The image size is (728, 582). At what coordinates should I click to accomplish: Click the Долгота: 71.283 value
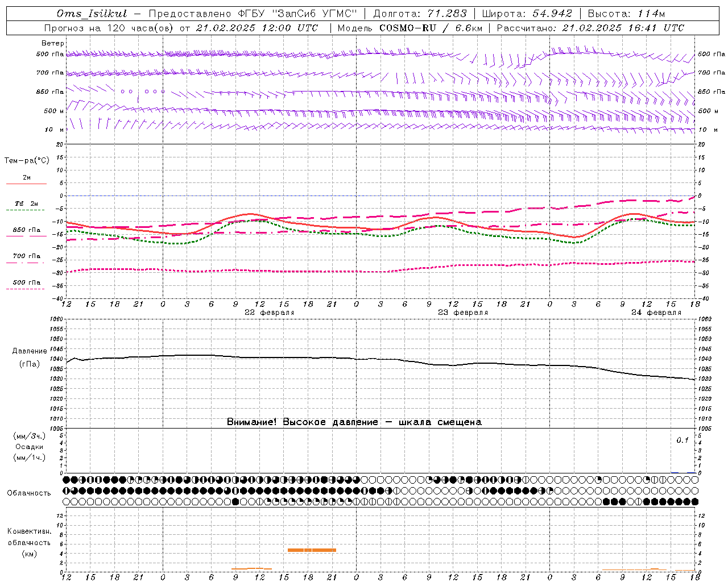coord(420,14)
